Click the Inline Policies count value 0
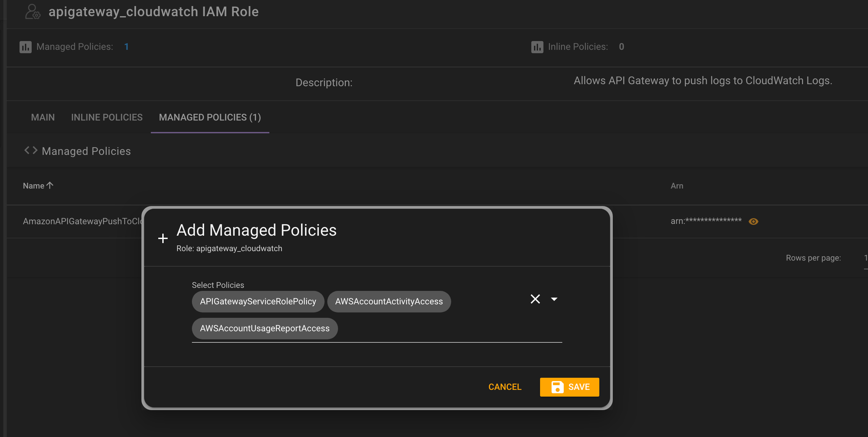 coord(621,46)
